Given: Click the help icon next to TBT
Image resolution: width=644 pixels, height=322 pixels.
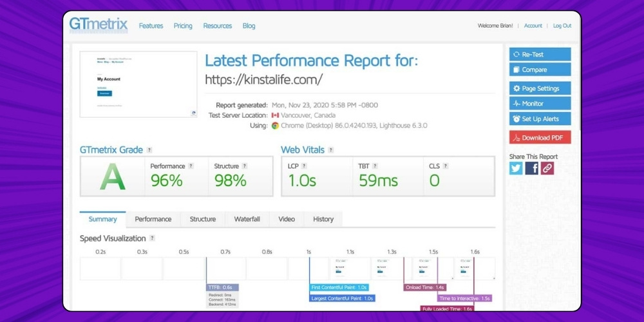Looking at the screenshot, I should point(375,166).
